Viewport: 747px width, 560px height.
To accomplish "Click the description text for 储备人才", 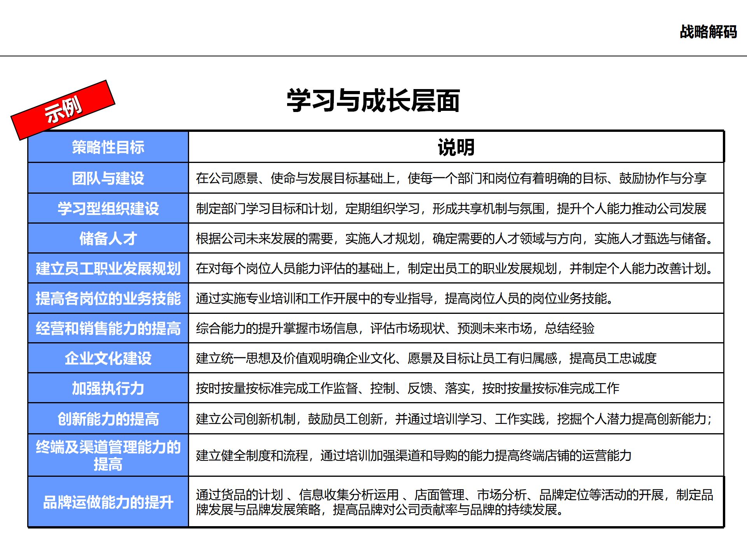I will point(454,238).
